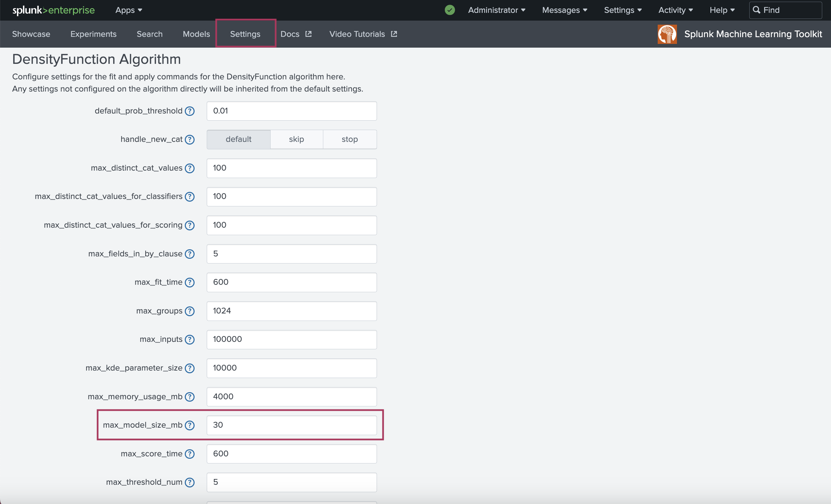Focus the max_kde_parameter_size field
The height and width of the screenshot is (504, 831).
[292, 368]
